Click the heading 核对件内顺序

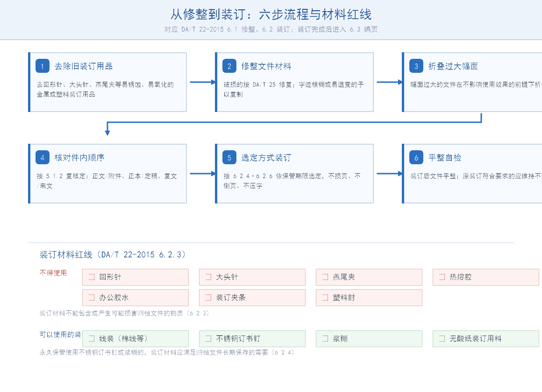[x=79, y=158]
